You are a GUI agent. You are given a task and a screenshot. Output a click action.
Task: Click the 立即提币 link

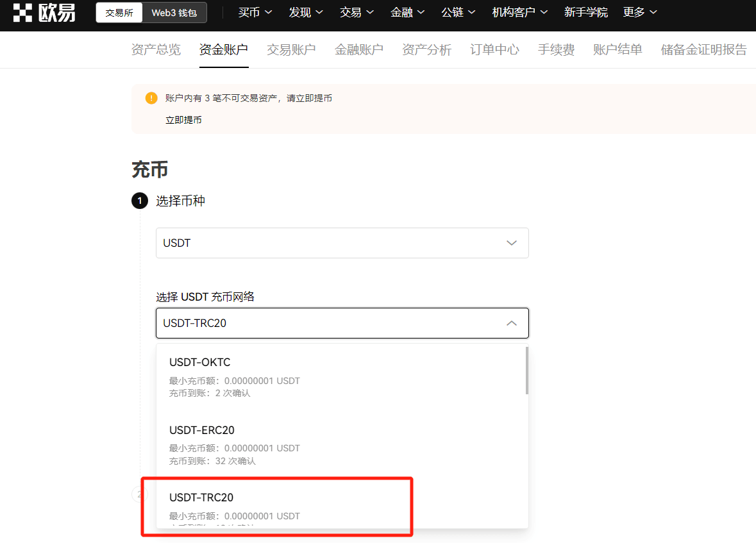click(x=183, y=120)
